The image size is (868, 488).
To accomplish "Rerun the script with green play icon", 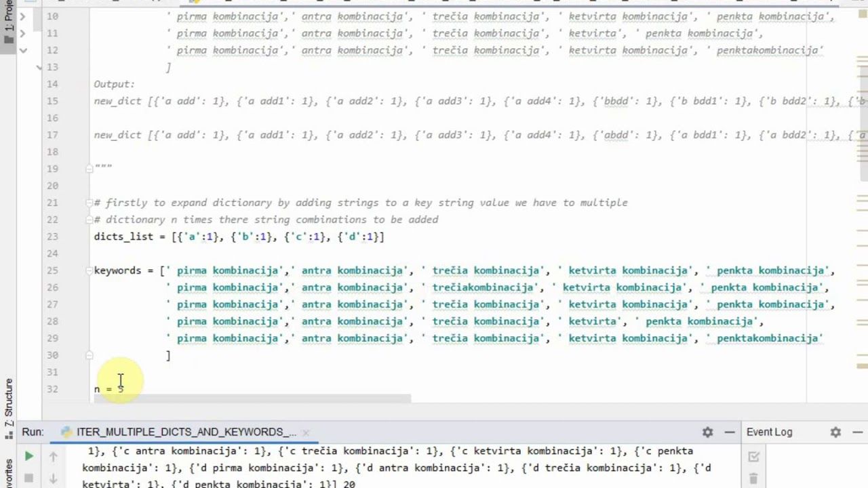I will pyautogui.click(x=28, y=456).
